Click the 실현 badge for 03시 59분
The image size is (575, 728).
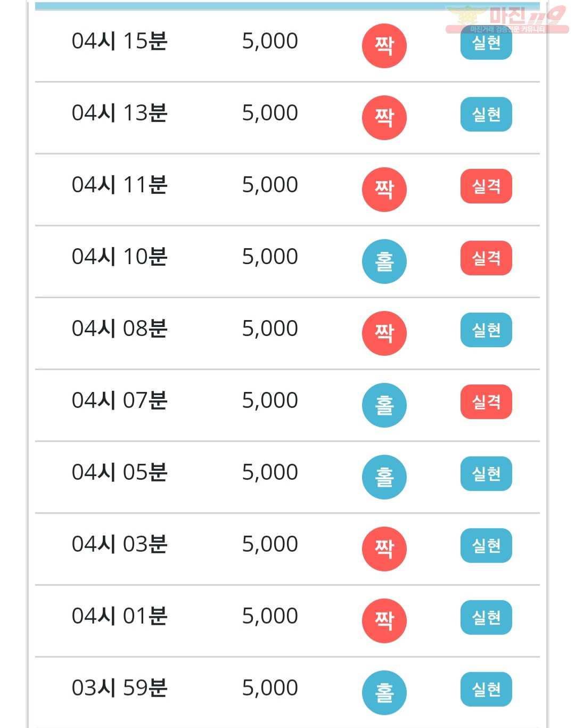[486, 690]
